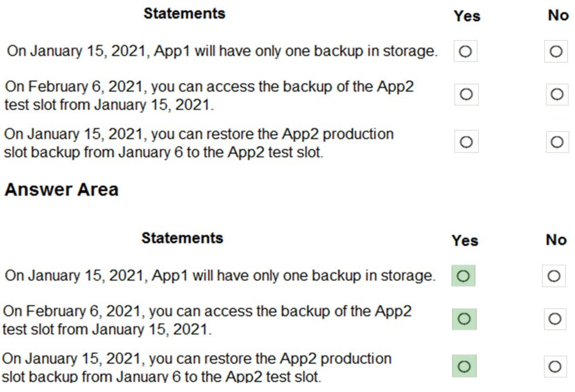This screenshot has height=392, width=575.
Task: Click the Statements header below Answer Area
Action: point(182,238)
